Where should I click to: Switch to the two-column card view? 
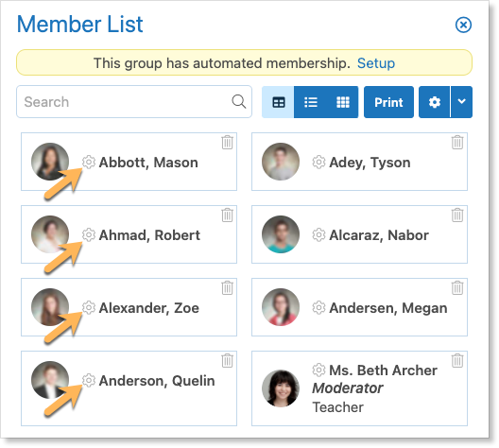pyautogui.click(x=279, y=102)
